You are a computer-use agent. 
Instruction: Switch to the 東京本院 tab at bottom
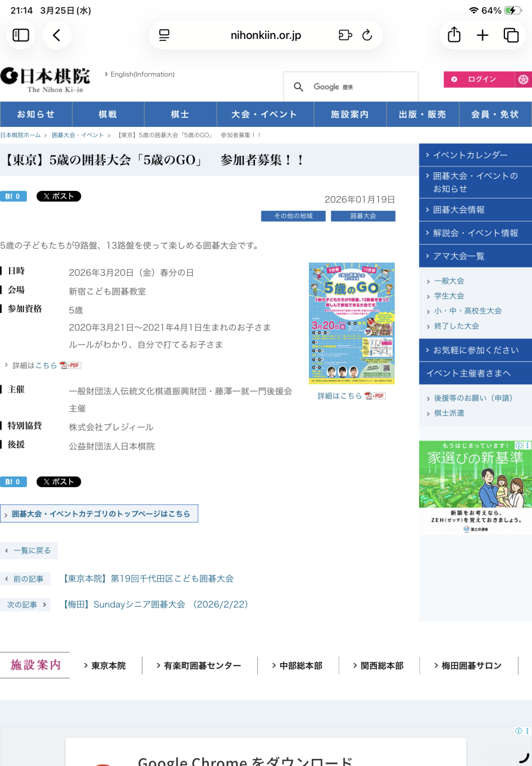pos(107,665)
